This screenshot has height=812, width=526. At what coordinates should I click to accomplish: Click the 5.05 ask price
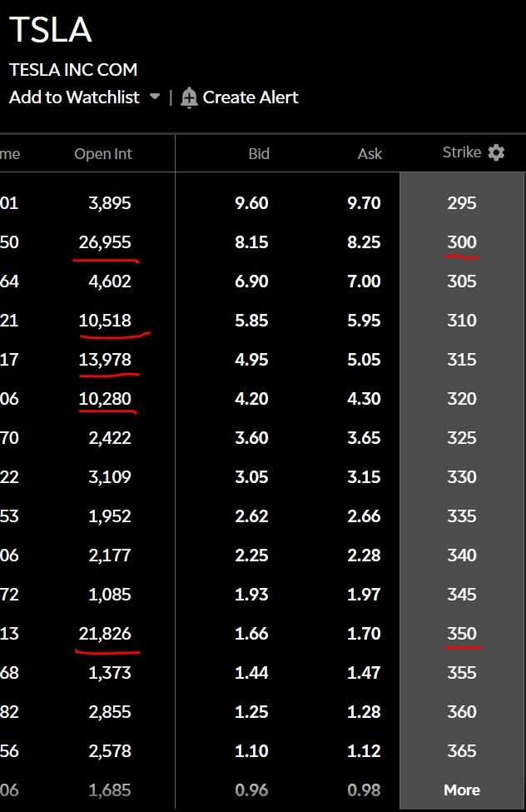[364, 360]
